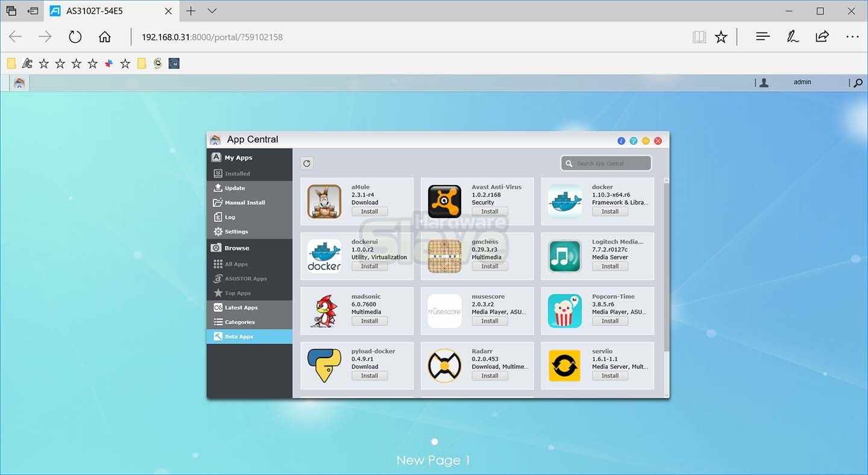868x475 pixels.
Task: Install the aMule app
Action: 370,212
